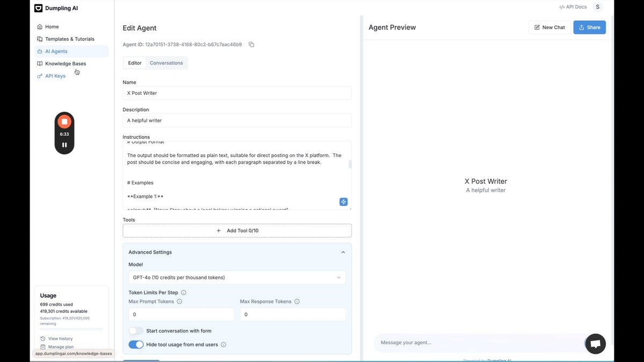Image resolution: width=644 pixels, height=362 pixels.
Task: Click the Description field A helpful writer
Action: point(237,120)
